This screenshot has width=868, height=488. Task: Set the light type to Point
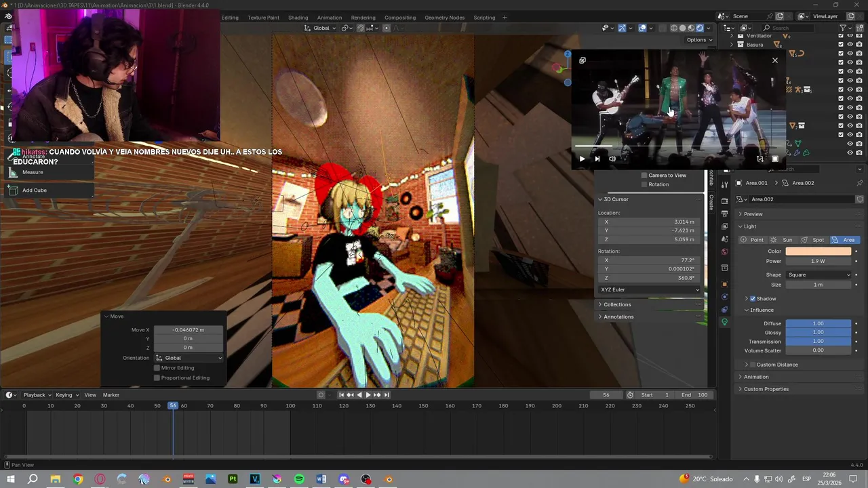coord(752,240)
